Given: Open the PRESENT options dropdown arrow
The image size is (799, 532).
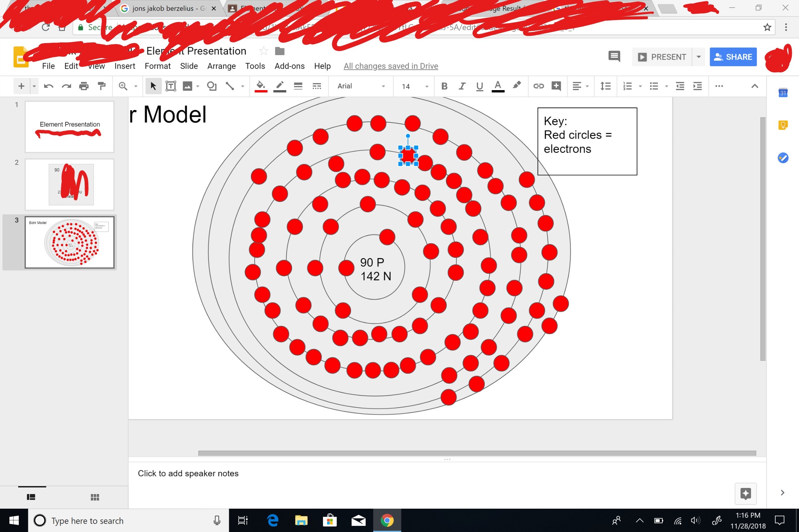Looking at the screenshot, I should click(698, 57).
